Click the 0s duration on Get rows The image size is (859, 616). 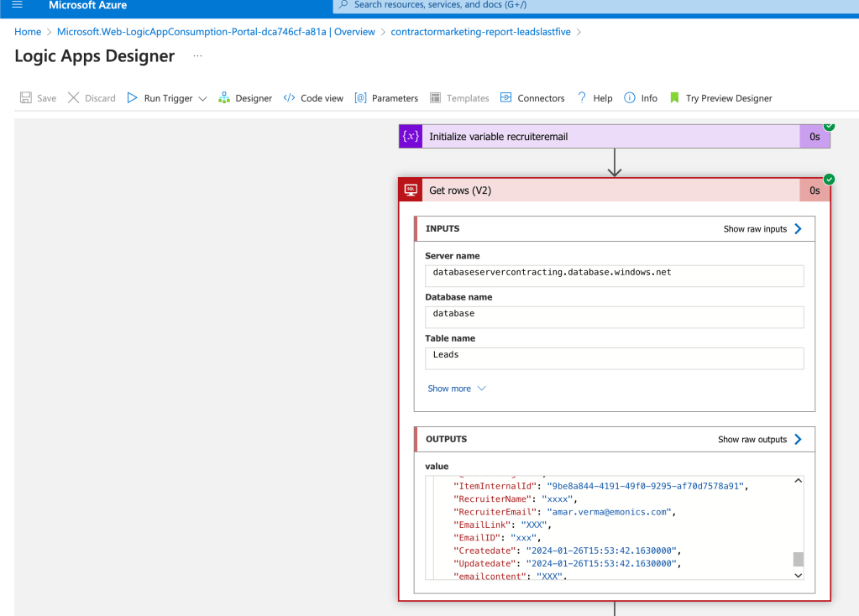[x=814, y=191]
